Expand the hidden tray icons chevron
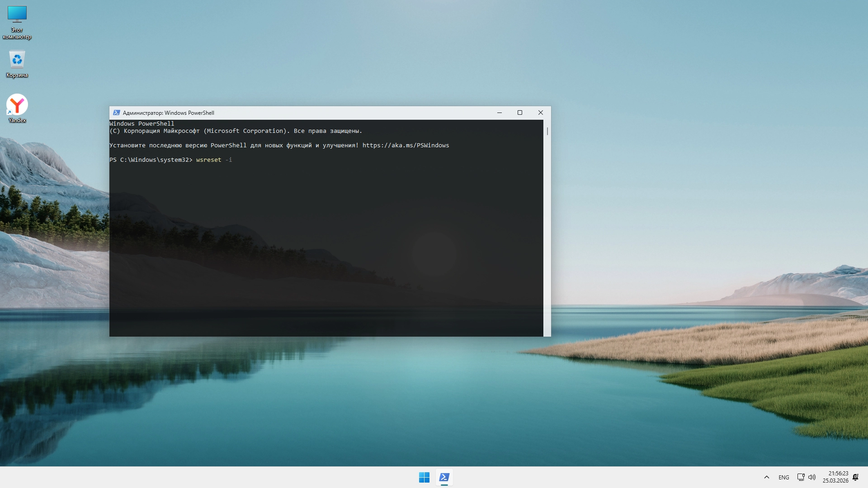Screen dimensions: 868x488 coord(767,477)
